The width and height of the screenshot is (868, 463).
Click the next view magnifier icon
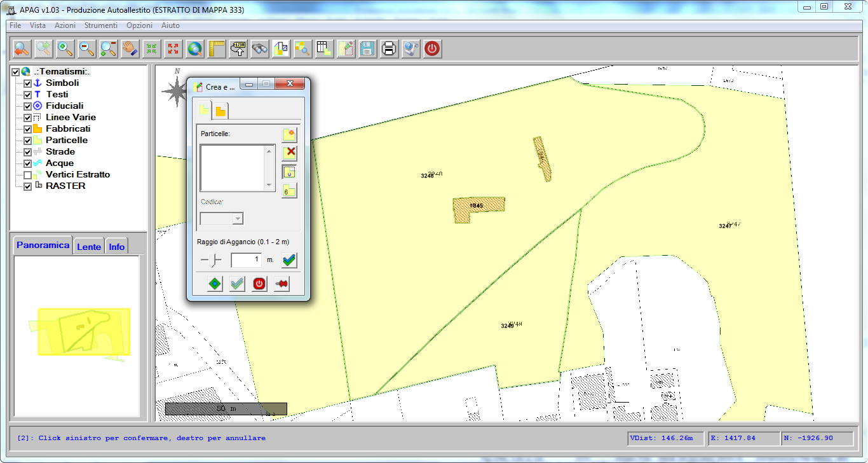tap(44, 48)
